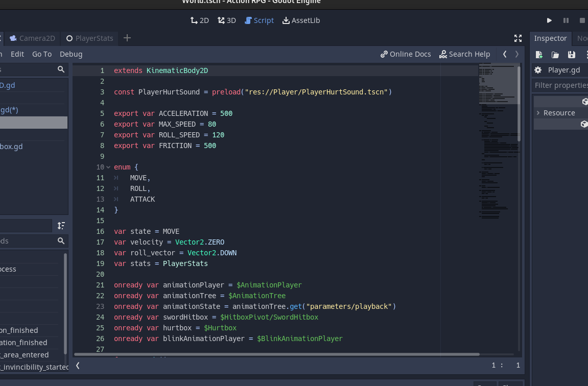Play the project
The width and height of the screenshot is (588, 386).
point(549,20)
